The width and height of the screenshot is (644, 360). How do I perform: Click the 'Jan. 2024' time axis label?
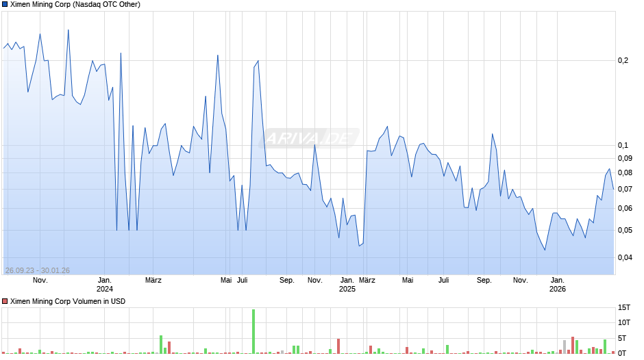pyautogui.click(x=105, y=285)
